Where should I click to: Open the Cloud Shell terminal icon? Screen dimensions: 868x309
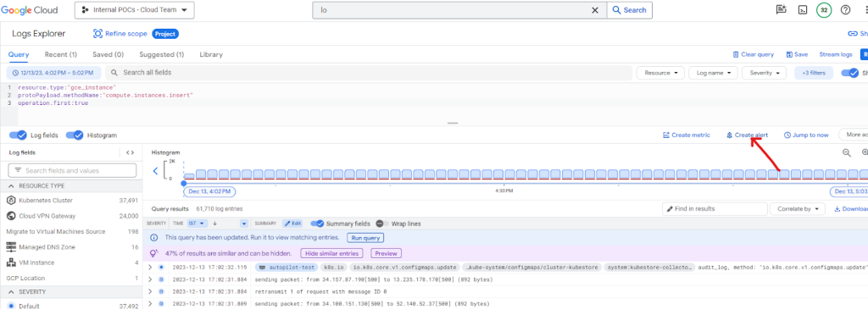(802, 10)
